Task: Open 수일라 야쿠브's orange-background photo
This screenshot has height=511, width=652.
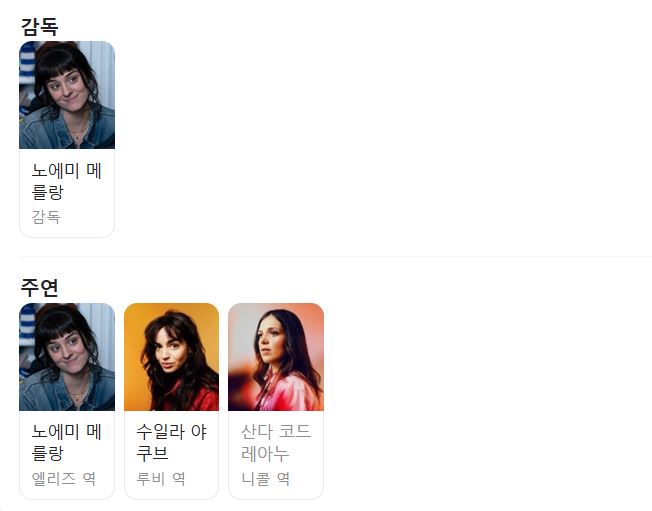Action: 171,357
